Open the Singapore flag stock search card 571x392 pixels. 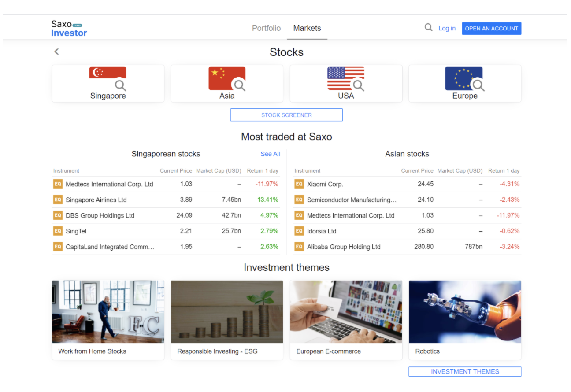(108, 84)
